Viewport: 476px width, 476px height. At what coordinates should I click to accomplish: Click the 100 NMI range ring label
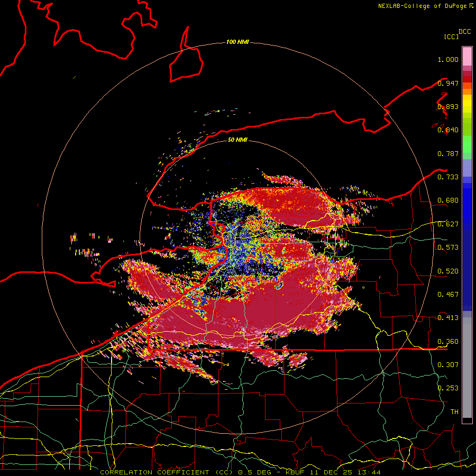[237, 42]
